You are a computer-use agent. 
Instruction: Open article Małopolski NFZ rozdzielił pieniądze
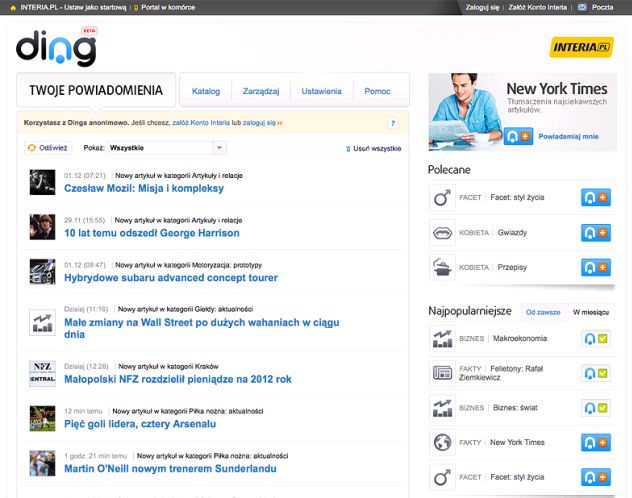pos(178,379)
